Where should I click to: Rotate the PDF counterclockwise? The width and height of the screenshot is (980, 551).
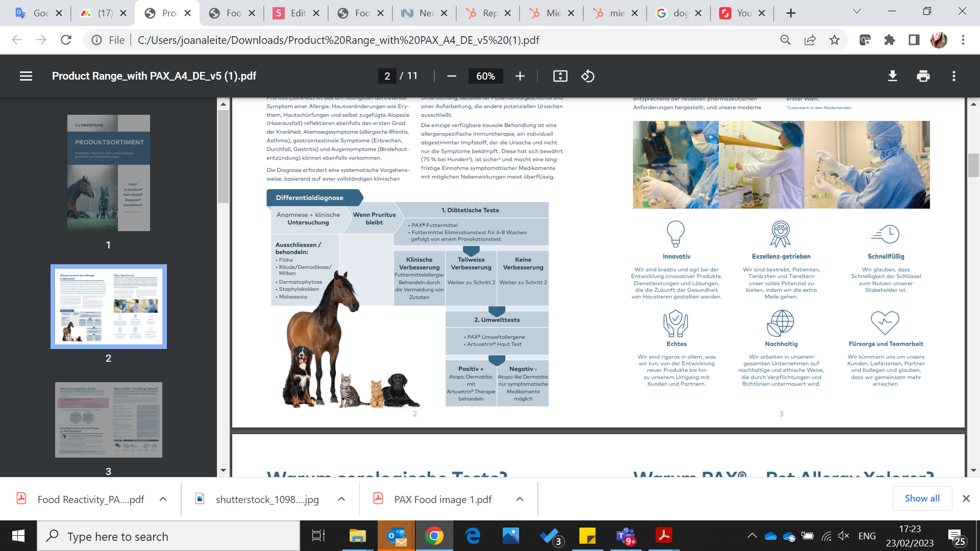(x=587, y=76)
